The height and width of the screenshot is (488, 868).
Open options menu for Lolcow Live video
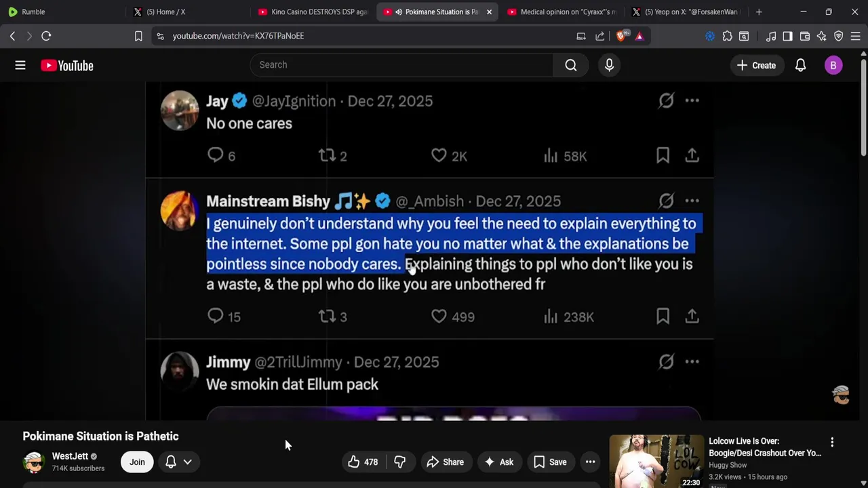click(x=832, y=442)
